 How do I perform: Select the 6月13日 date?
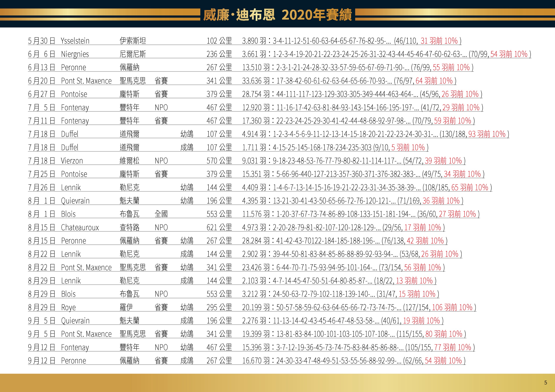[x=42, y=67]
